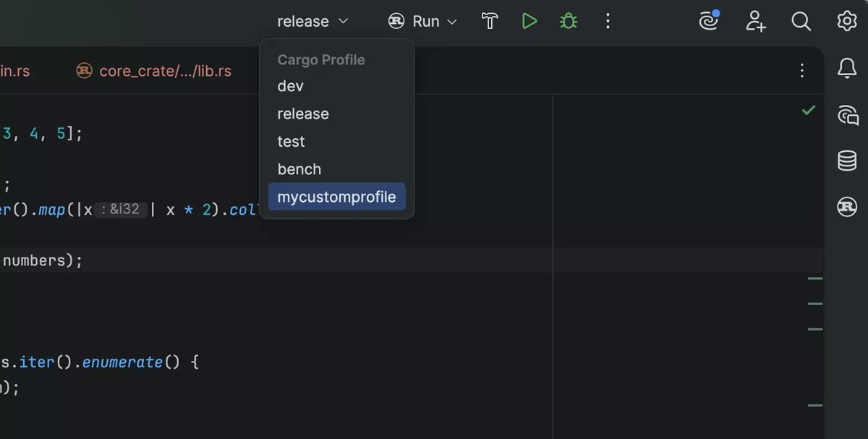The image size is (868, 439).
Task: Show the Notifications bell panel
Action: click(847, 69)
